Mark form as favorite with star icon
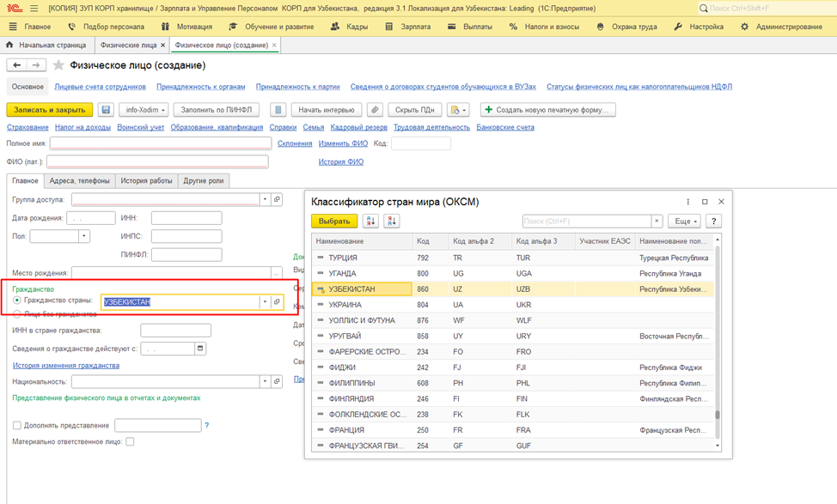 click(58, 65)
